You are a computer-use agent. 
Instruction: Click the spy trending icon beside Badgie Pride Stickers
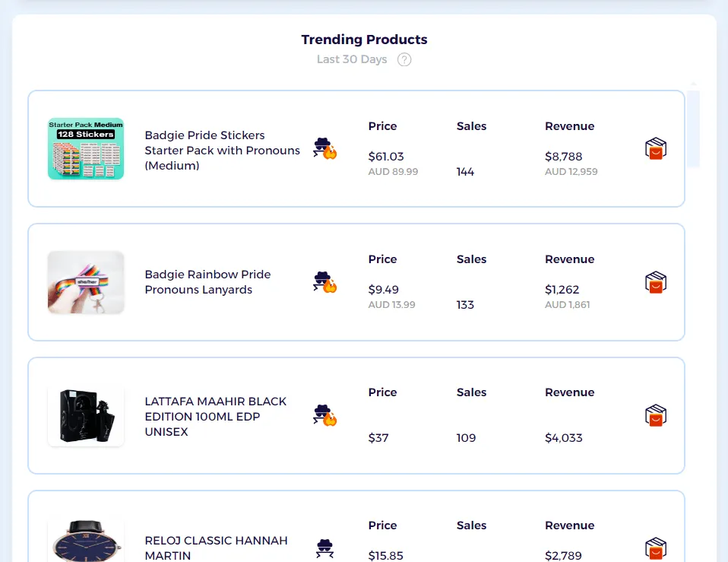pos(324,149)
